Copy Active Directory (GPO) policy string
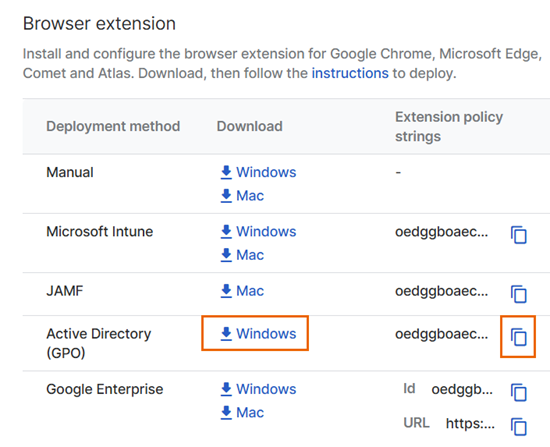This screenshot has height=447, width=550. click(x=519, y=337)
